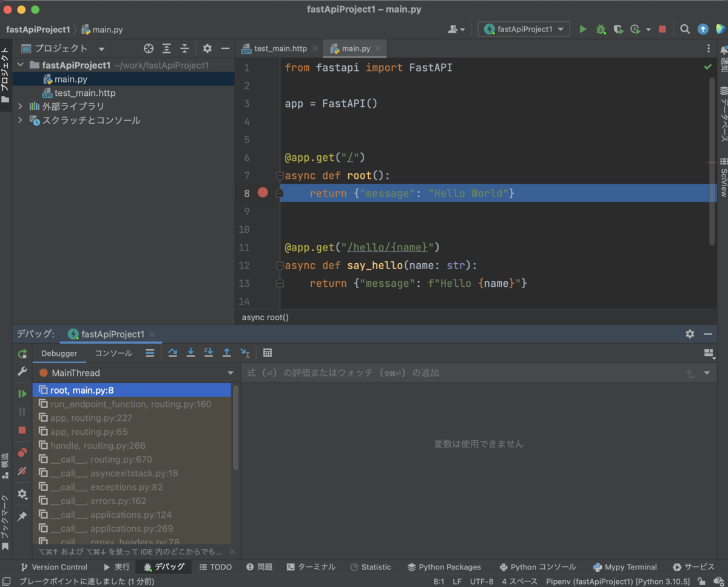
Task: Toggle the データベース tool window on the right edge
Action: point(723,114)
